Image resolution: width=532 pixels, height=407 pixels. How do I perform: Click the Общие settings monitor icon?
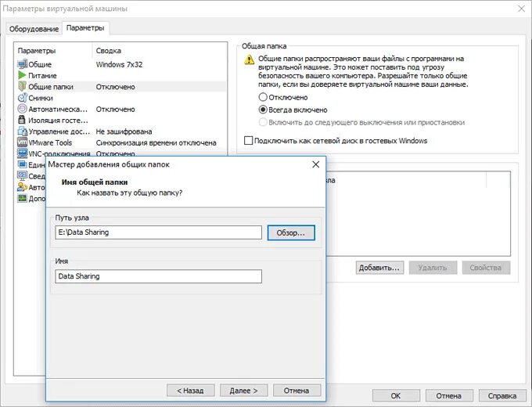[23, 64]
